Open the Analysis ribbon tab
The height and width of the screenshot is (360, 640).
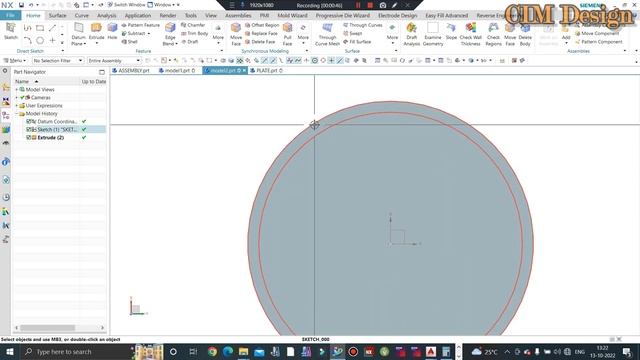point(107,16)
